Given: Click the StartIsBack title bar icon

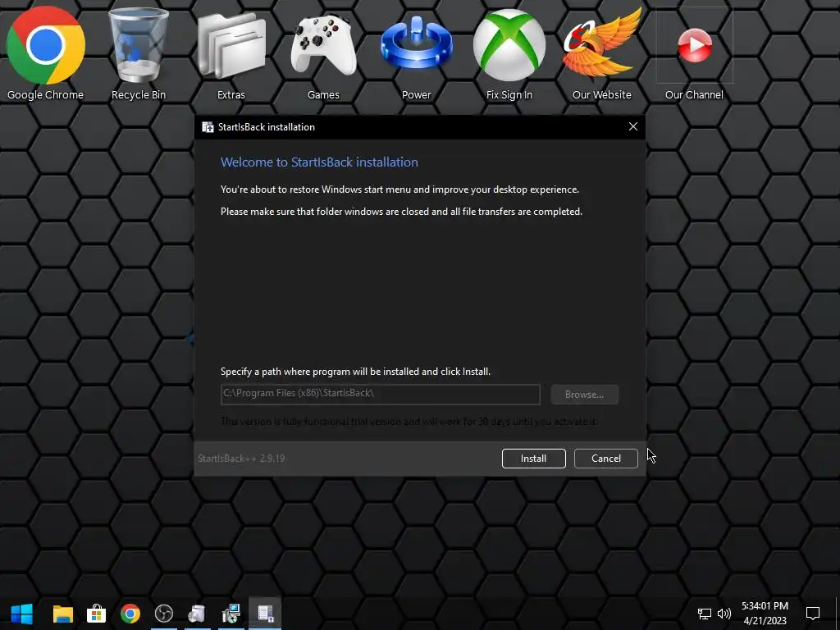Looking at the screenshot, I should (x=208, y=127).
